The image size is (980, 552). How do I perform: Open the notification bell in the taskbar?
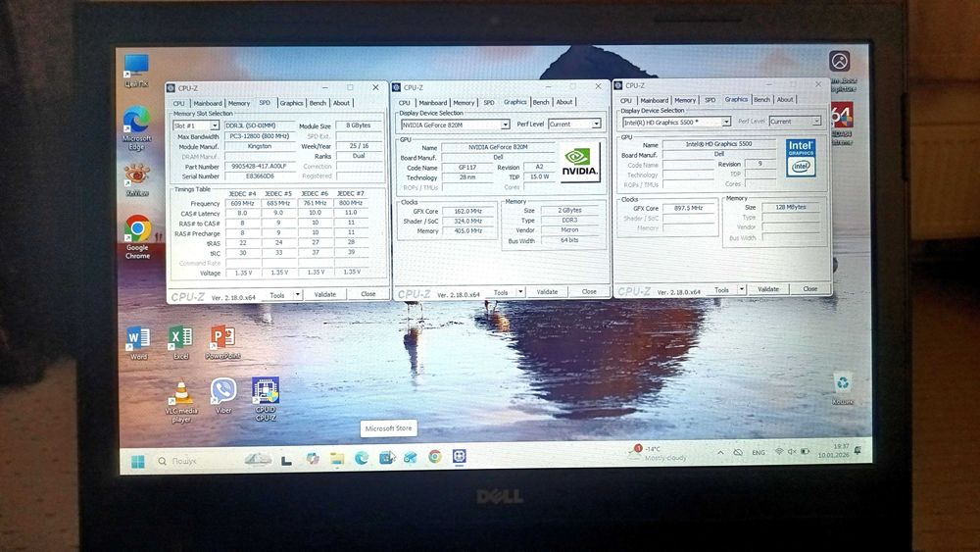[858, 450]
